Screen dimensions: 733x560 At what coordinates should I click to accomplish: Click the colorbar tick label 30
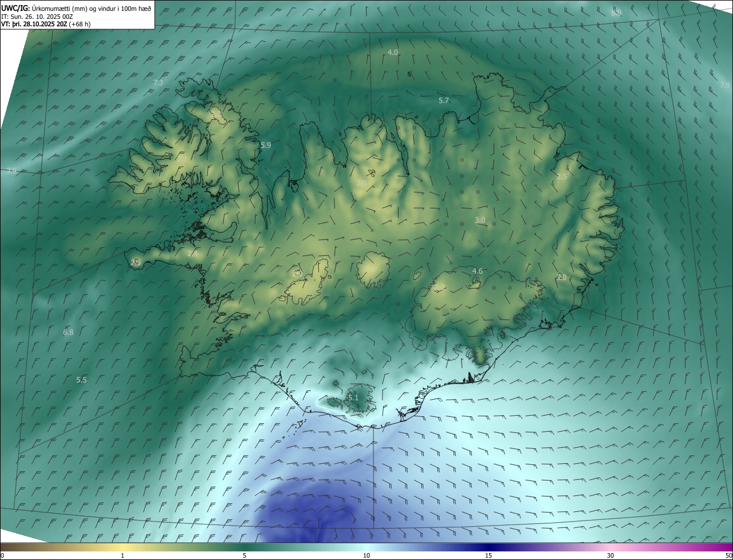[610, 556]
